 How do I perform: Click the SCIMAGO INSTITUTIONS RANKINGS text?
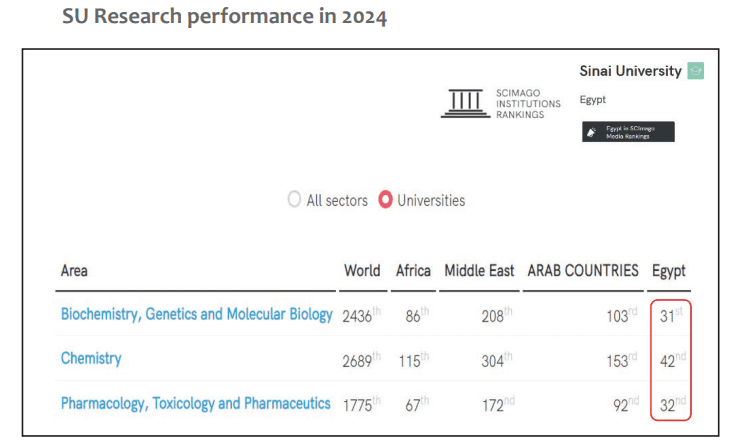coord(528,104)
